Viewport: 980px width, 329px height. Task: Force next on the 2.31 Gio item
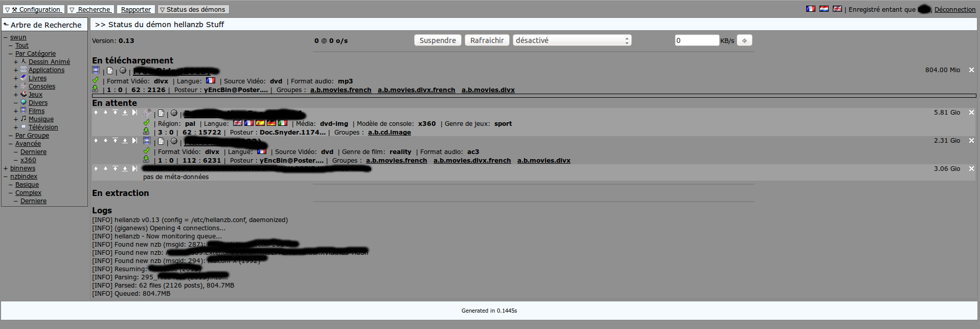coord(134,141)
